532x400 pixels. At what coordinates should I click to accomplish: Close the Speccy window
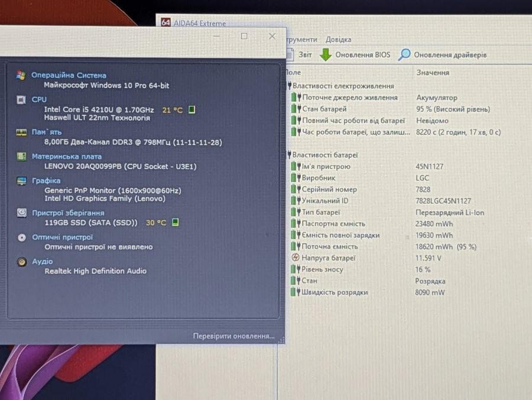tap(272, 36)
